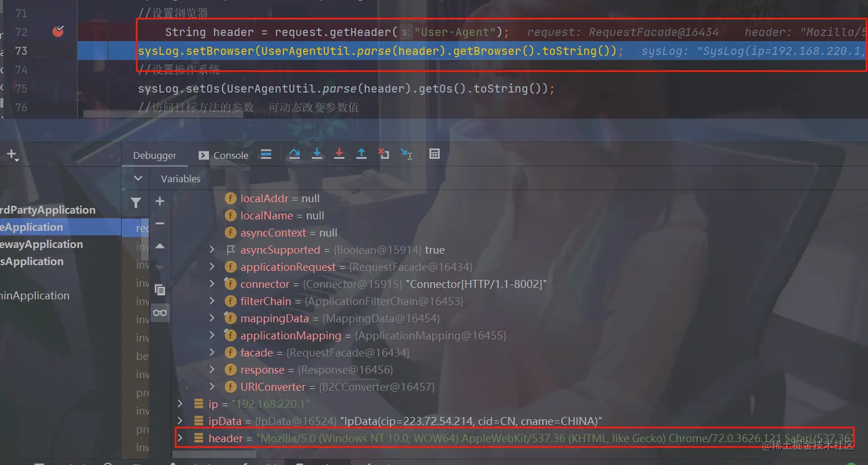This screenshot has width=868, height=465.
Task: Click the Step Out debugger icon
Action: point(361,154)
